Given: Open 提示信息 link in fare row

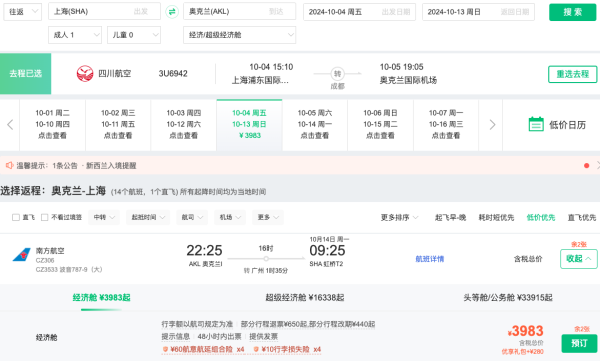Looking at the screenshot, I should [176, 336].
